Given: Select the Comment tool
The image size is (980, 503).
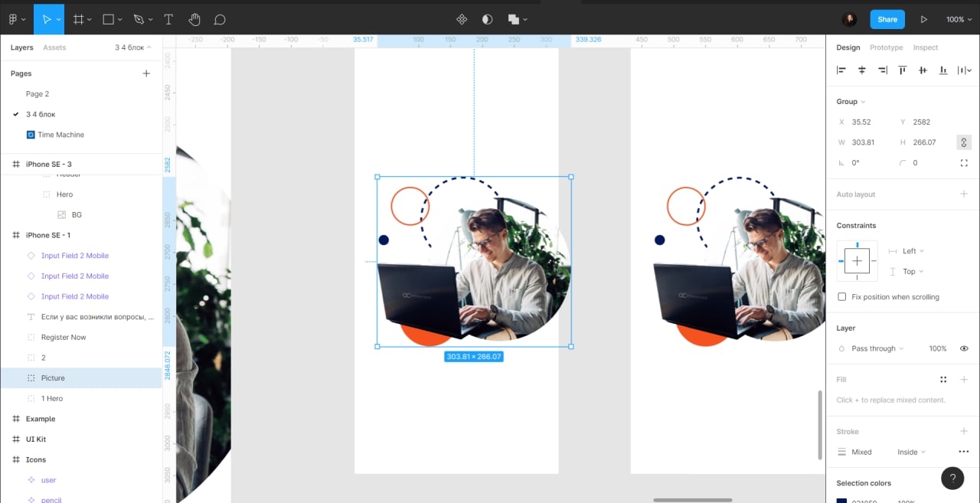Looking at the screenshot, I should pos(220,19).
